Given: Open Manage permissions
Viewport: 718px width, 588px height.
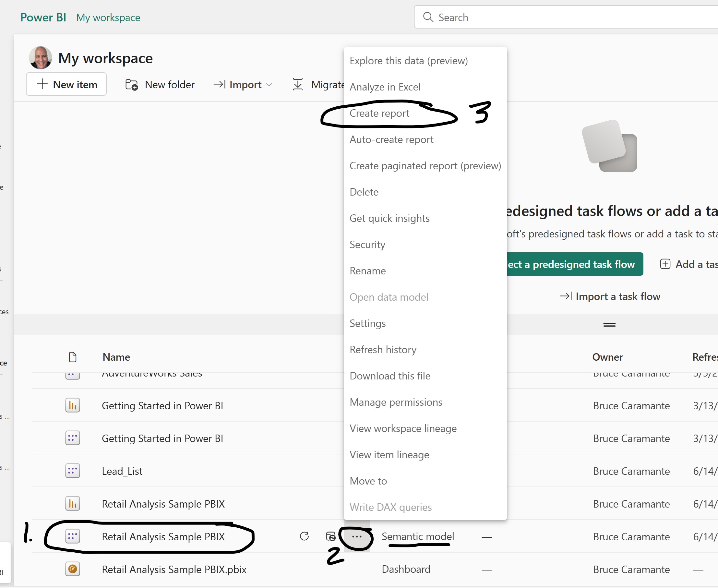Looking at the screenshot, I should (x=396, y=402).
